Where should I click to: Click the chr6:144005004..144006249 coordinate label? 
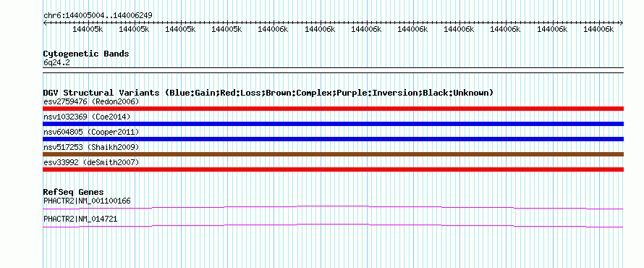98,15
